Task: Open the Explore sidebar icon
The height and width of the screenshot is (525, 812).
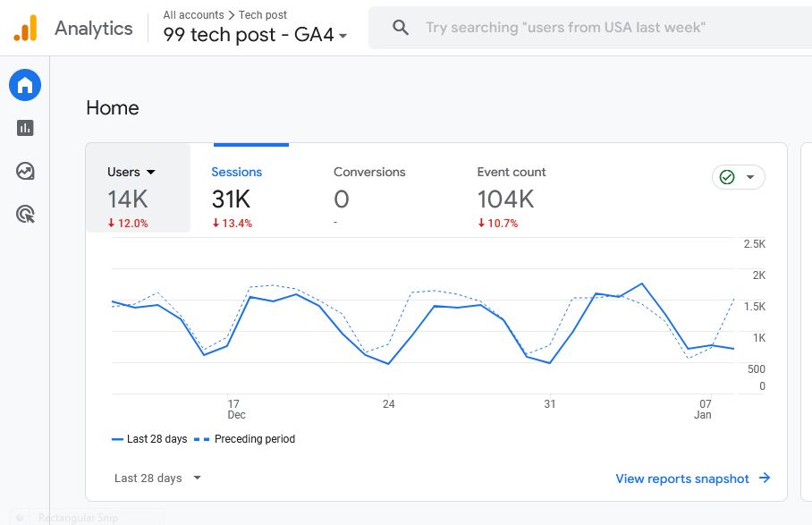Action: (x=25, y=171)
